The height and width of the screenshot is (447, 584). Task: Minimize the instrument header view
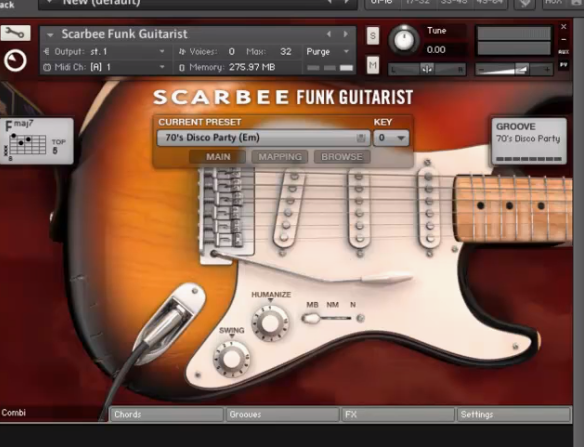click(x=564, y=39)
